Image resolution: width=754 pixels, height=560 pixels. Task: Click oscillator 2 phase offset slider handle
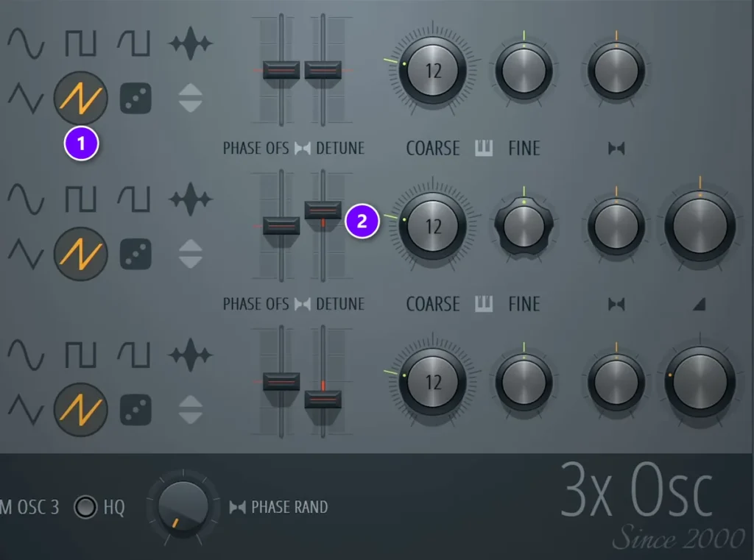point(281,226)
